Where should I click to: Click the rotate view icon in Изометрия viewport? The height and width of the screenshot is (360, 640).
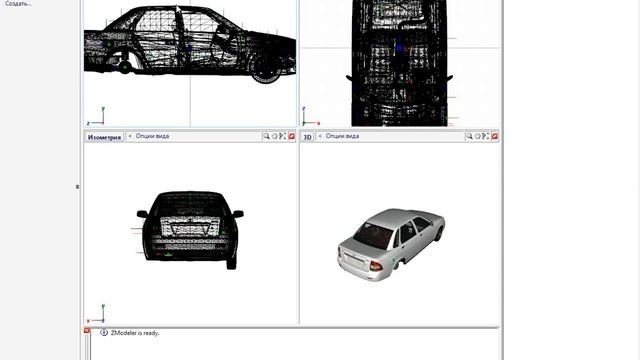(x=275, y=136)
